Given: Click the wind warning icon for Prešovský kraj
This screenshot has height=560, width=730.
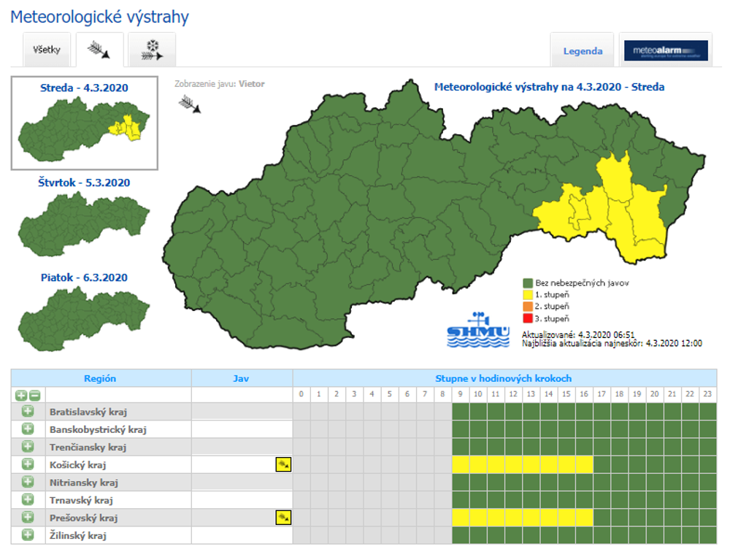Looking at the screenshot, I should coord(283,518).
